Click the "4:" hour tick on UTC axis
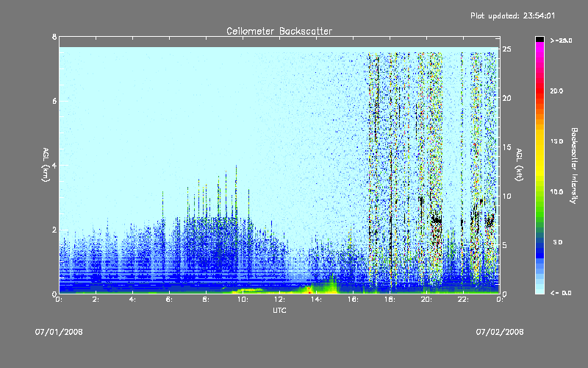Image resolution: width=588 pixels, height=368 pixels. (132, 300)
